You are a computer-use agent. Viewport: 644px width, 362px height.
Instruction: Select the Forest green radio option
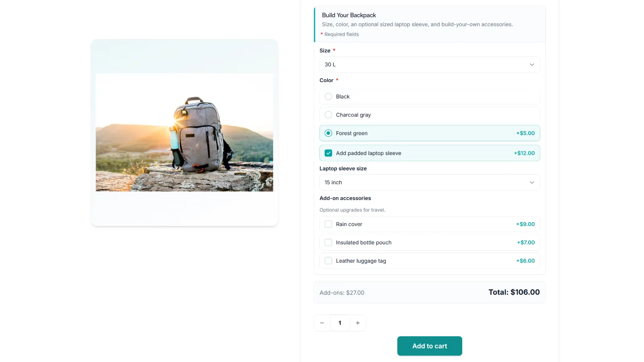pos(328,133)
